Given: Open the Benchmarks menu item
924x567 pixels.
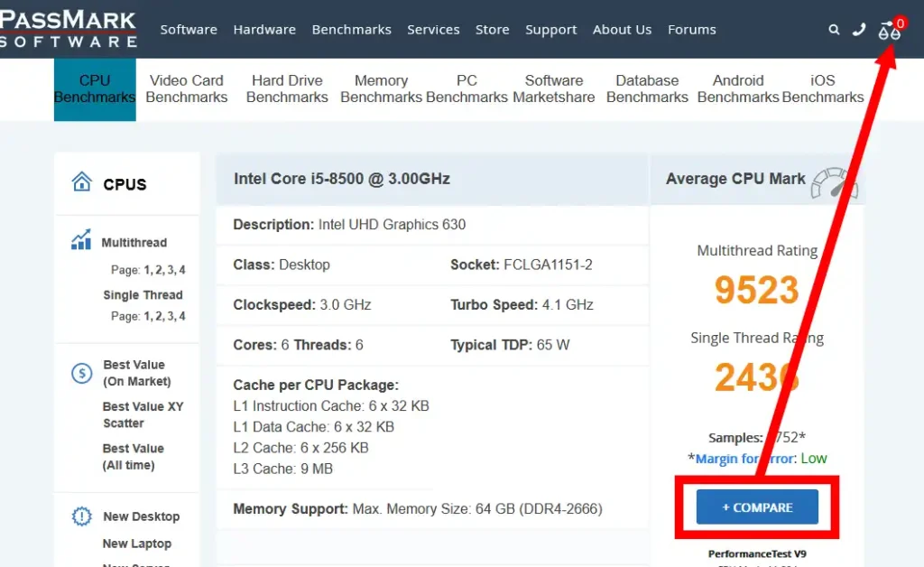Looking at the screenshot, I should coord(351,30).
